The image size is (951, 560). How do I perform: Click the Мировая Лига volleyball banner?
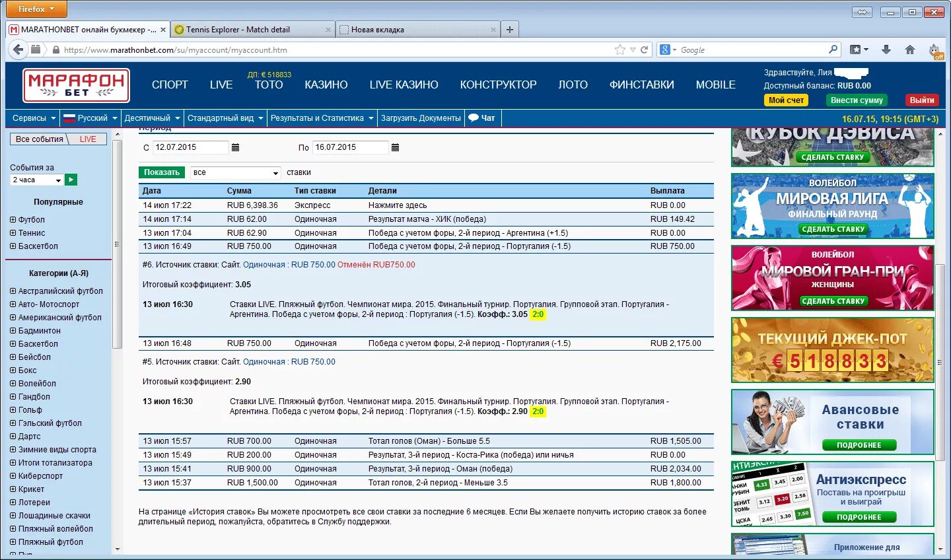click(x=832, y=205)
